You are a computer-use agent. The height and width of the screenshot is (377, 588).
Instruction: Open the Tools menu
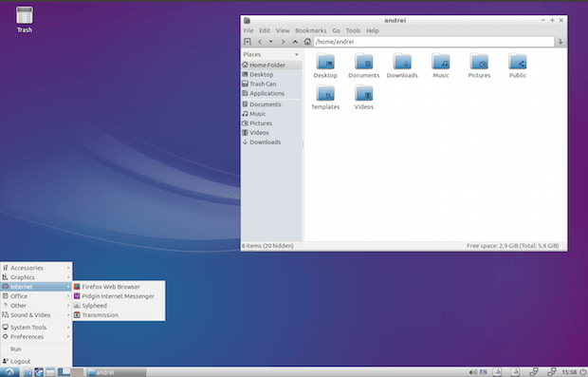pos(353,30)
